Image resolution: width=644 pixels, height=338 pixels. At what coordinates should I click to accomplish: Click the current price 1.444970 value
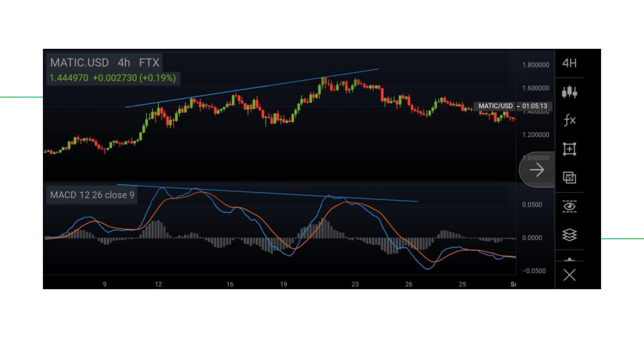coord(69,77)
